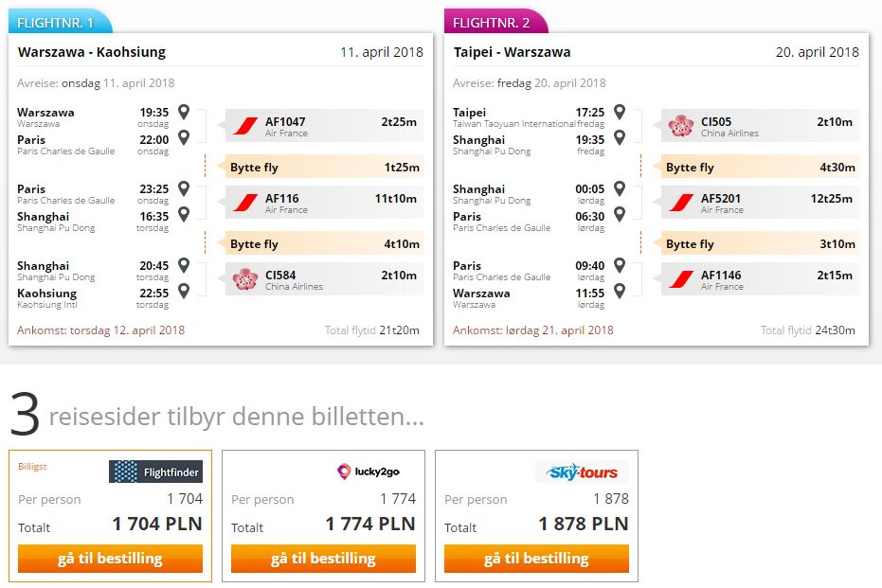Click Flightfinder's 'gå til bestilling' button

coord(110,559)
